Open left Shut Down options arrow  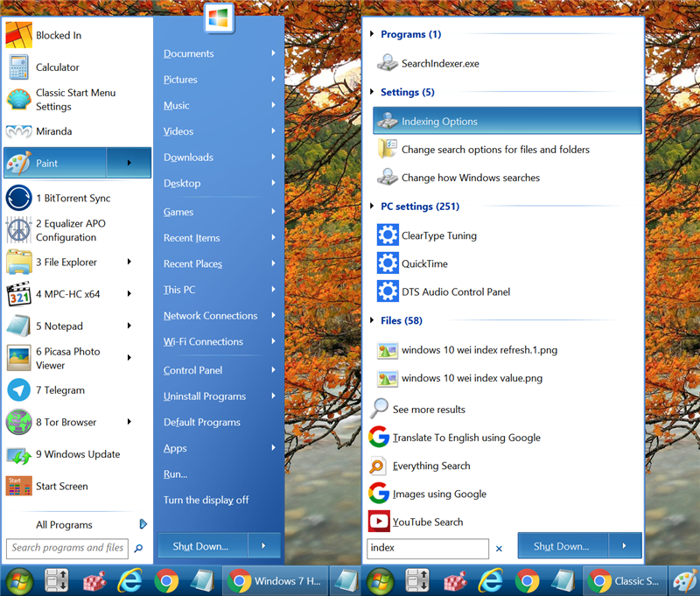tap(264, 545)
